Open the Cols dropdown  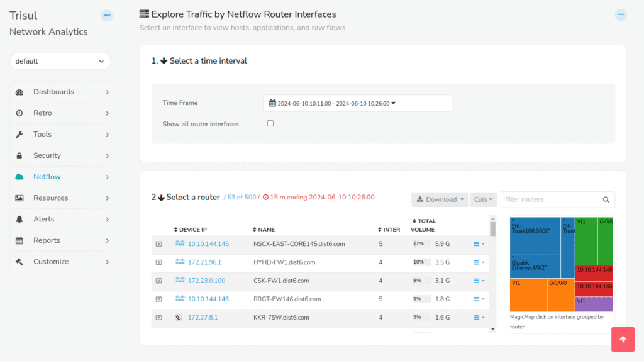pos(483,199)
